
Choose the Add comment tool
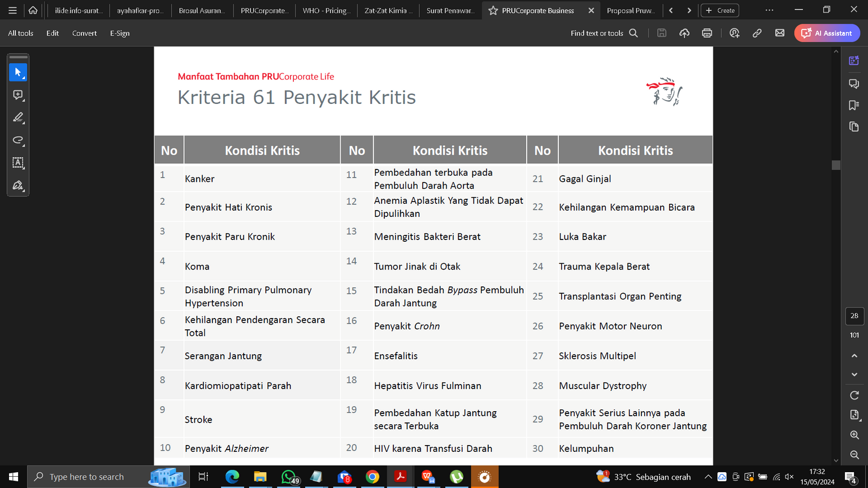pos(18,95)
